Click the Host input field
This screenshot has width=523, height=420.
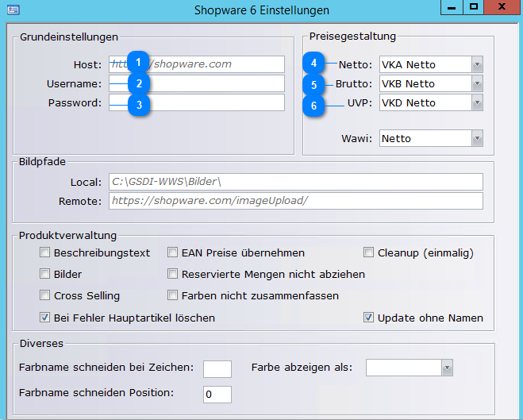pos(197,64)
